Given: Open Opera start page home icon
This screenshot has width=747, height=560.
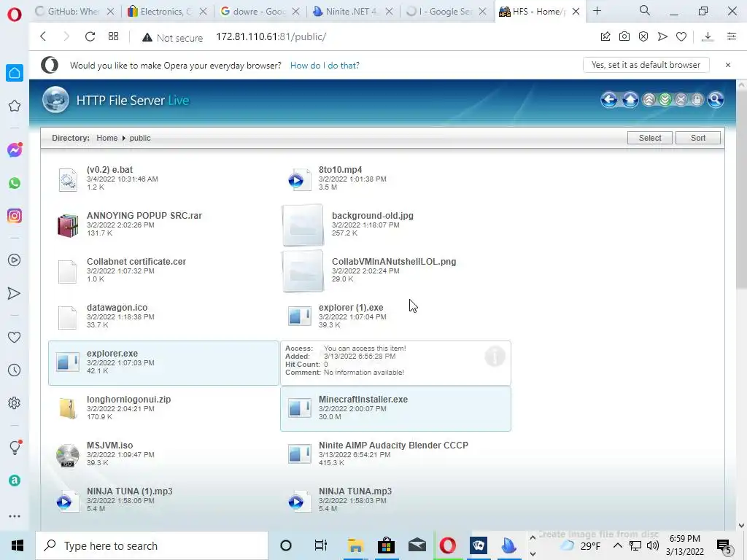Looking at the screenshot, I should (x=15, y=73).
